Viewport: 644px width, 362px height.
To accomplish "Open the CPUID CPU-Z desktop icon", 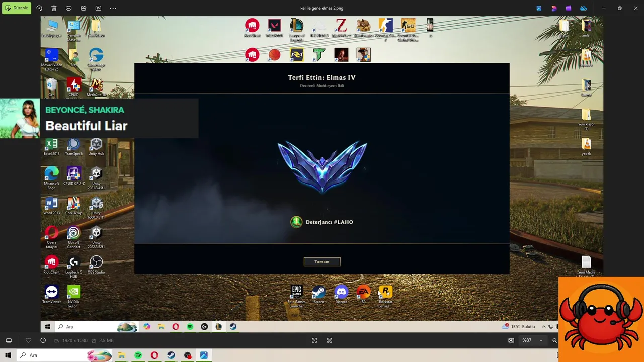I will 73,176.
